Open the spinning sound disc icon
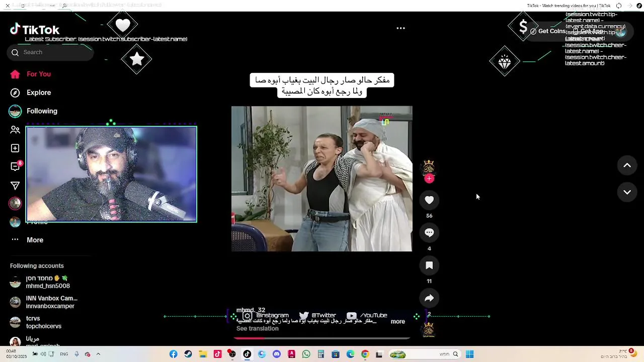The height and width of the screenshot is (362, 644). tap(429, 329)
